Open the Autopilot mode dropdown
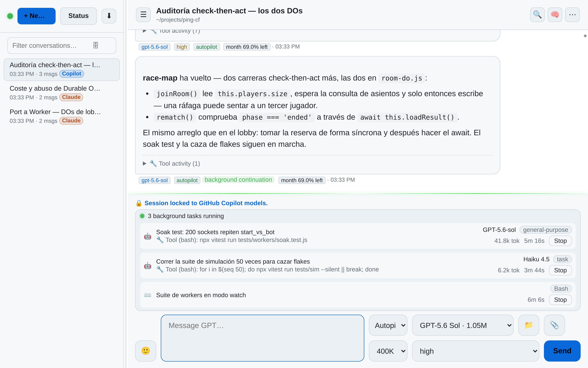 (x=388, y=325)
